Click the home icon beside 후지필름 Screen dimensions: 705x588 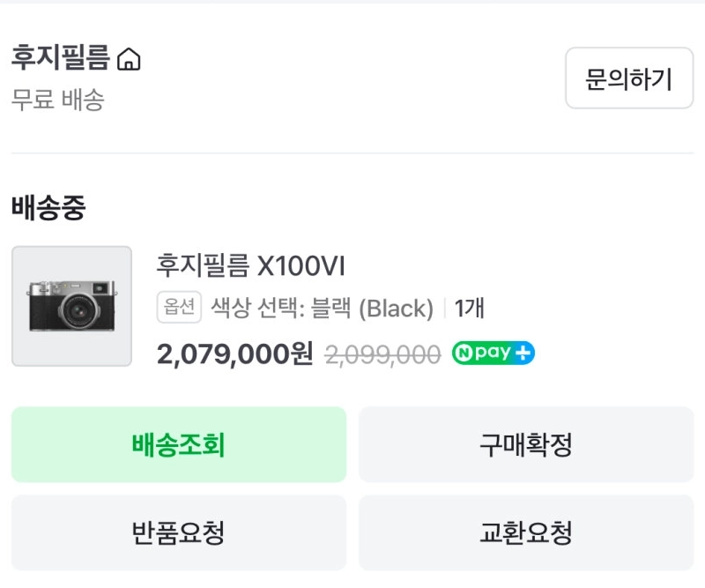pyautogui.click(x=129, y=59)
